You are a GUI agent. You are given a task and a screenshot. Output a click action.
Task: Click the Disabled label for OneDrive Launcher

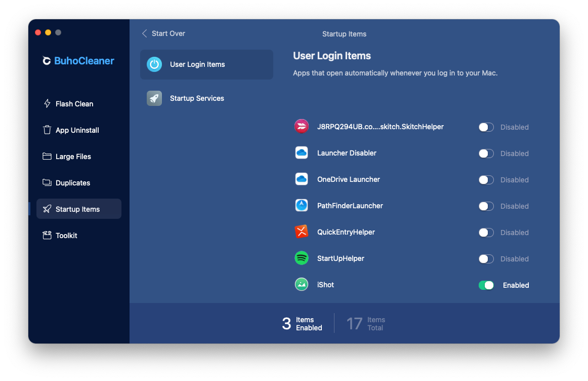click(515, 180)
